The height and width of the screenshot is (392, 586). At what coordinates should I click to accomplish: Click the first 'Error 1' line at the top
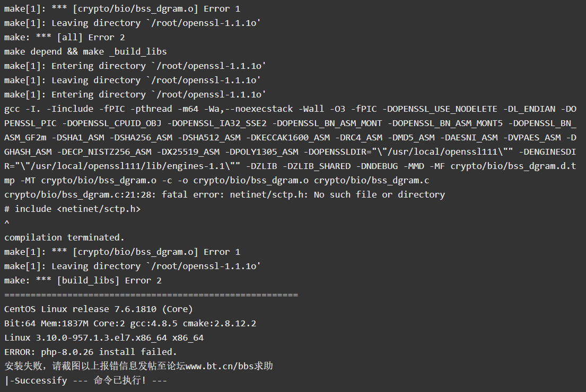[x=122, y=8]
